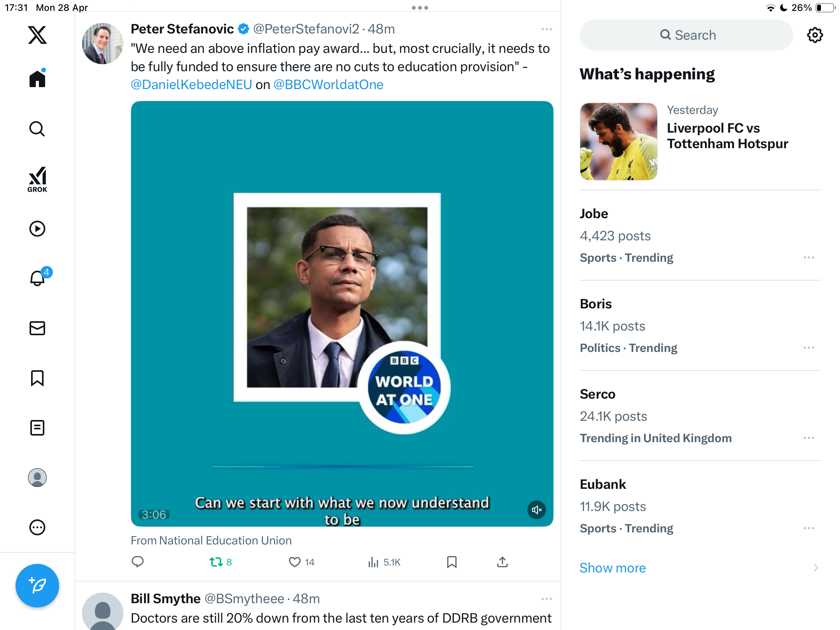Bookmark Peter Stefanovic's post
Image resolution: width=840 pixels, height=630 pixels.
pyautogui.click(x=451, y=562)
